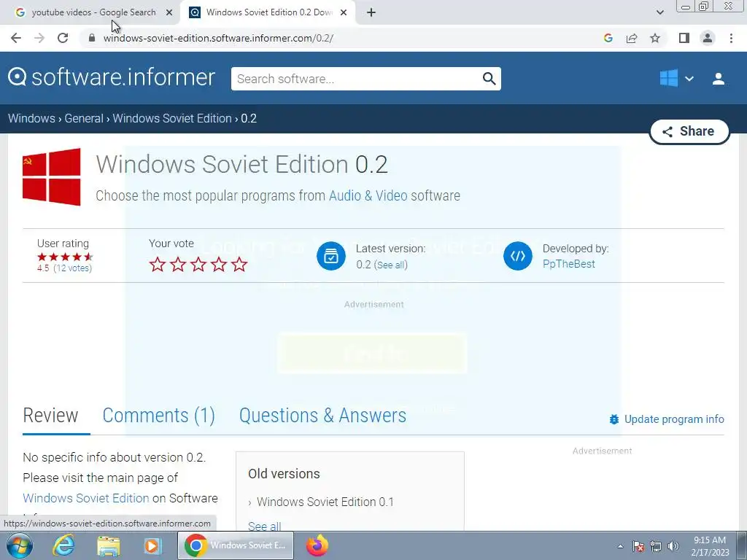Rate four stars in Your vote
This screenshot has height=560, width=747.
pos(219,264)
